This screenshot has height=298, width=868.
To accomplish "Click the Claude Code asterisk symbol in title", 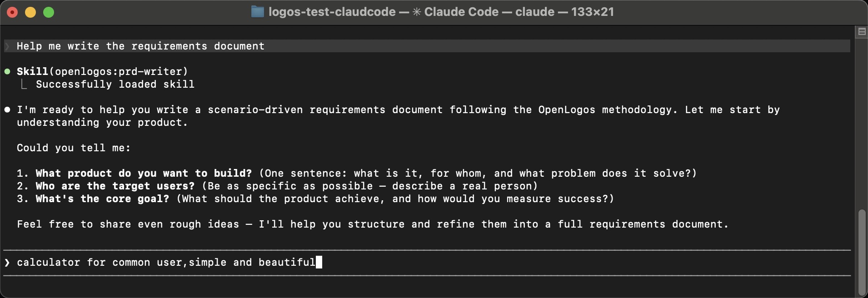I will 416,12.
